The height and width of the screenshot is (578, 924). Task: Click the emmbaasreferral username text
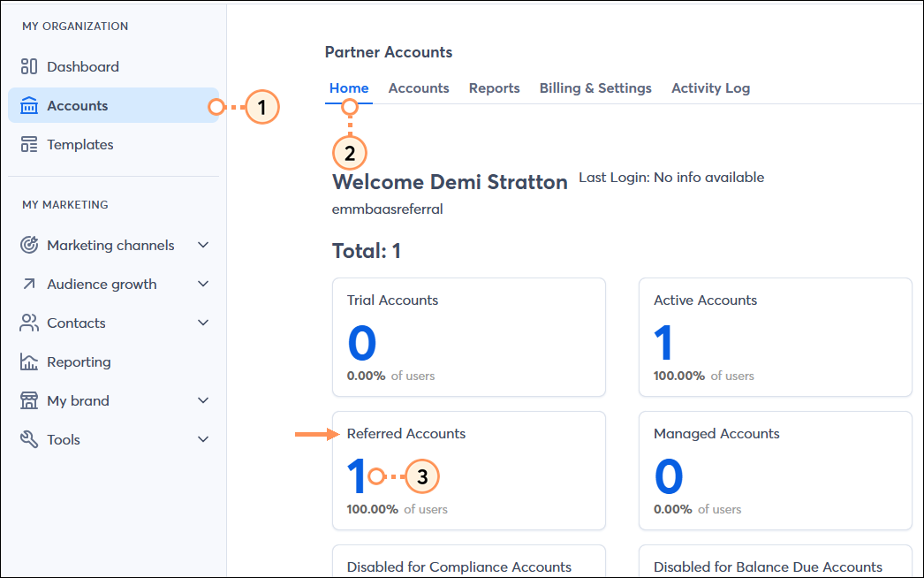[387, 209]
